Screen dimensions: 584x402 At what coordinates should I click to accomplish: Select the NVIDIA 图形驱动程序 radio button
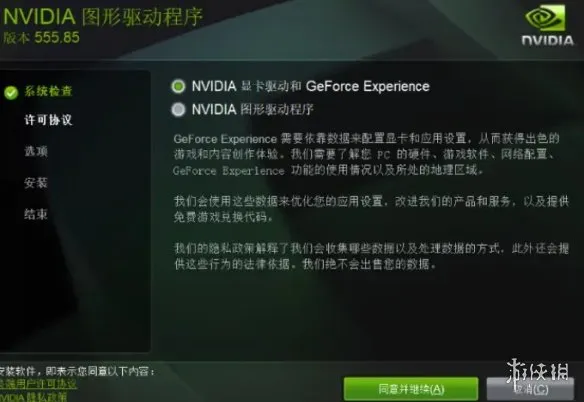pyautogui.click(x=178, y=110)
